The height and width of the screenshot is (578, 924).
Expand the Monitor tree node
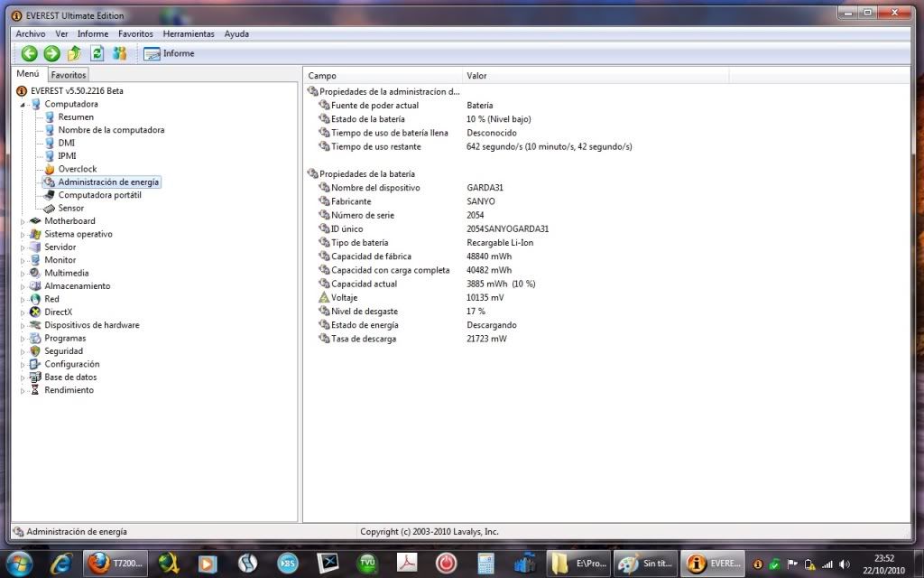(23, 261)
